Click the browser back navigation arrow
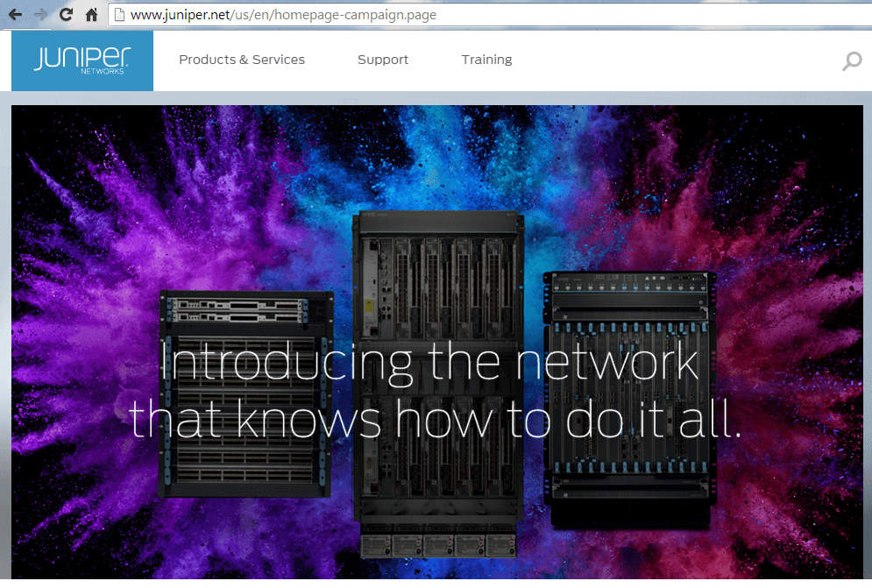Screen dimensions: 872x588 click(x=15, y=14)
